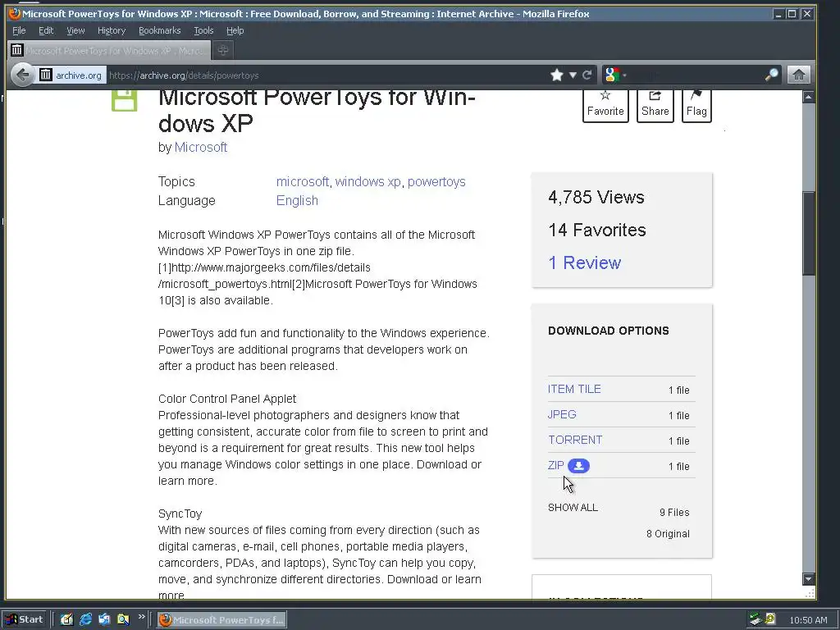Image resolution: width=840 pixels, height=630 pixels.
Task: Click the vertical scrollbar thumb
Action: coord(808,233)
